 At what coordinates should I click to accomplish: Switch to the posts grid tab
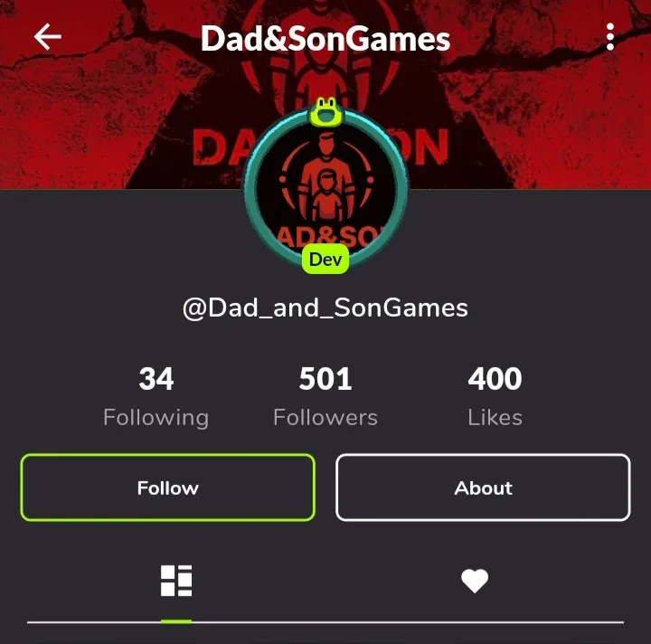[176, 580]
